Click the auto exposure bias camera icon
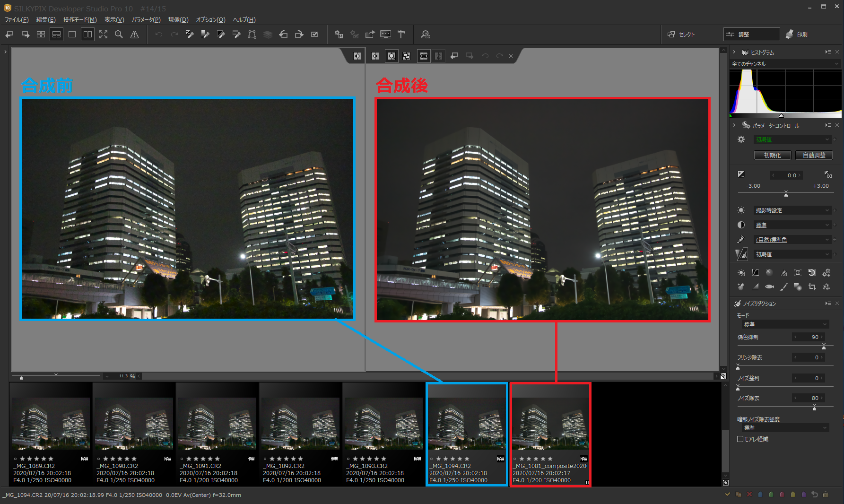Viewport: 844px width, 504px height. (828, 174)
